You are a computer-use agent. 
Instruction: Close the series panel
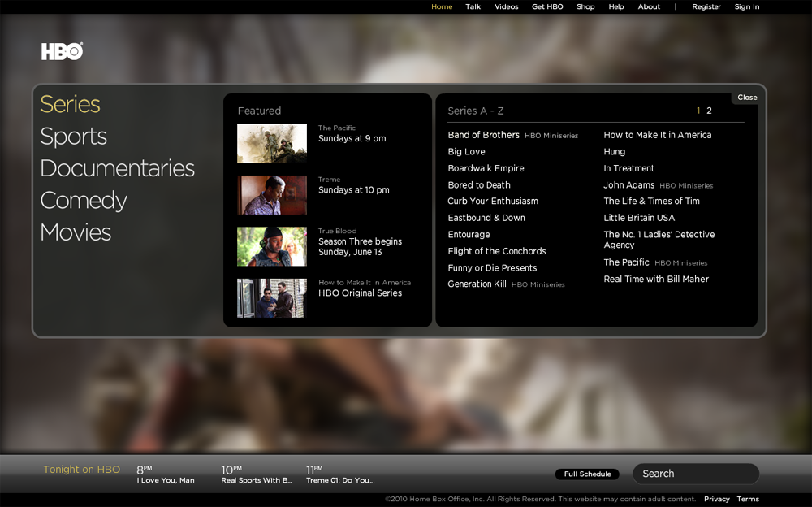747,97
